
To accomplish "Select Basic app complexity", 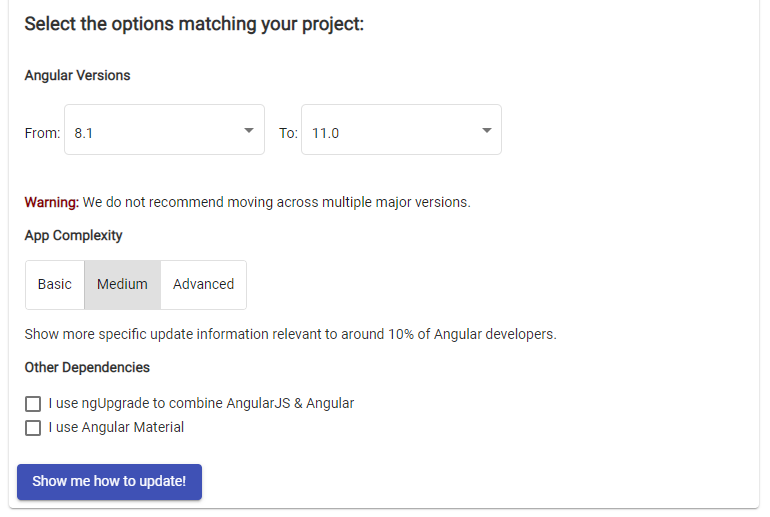I will pos(55,285).
